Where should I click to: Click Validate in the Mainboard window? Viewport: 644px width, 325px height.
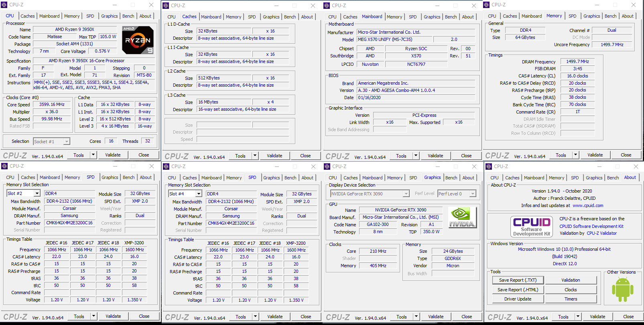click(435, 156)
